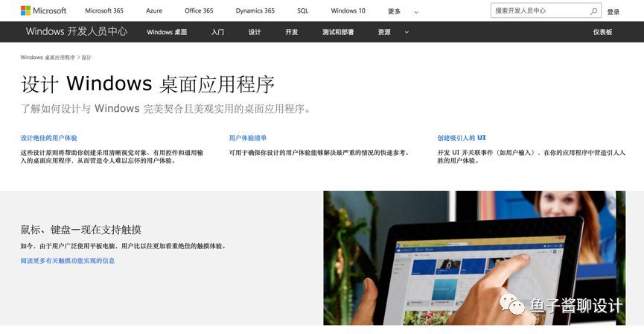The width and height of the screenshot is (644, 334).
Task: Select 测试和部署 in navbar
Action: pyautogui.click(x=338, y=32)
